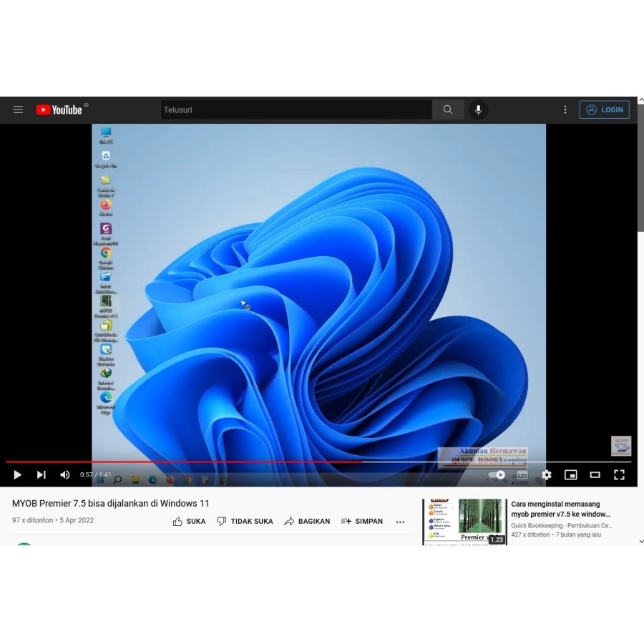644x644 pixels.
Task: Open the three-dot settings menu beside LOGIN
Action: 565,109
